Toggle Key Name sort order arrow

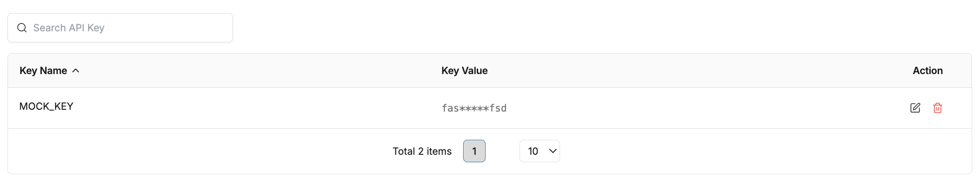tap(76, 71)
